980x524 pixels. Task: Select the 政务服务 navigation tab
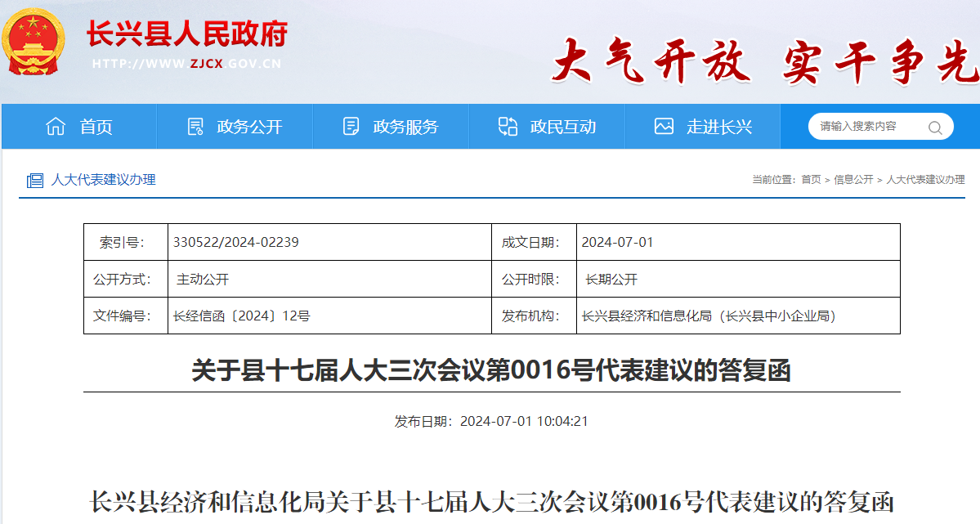click(x=405, y=127)
